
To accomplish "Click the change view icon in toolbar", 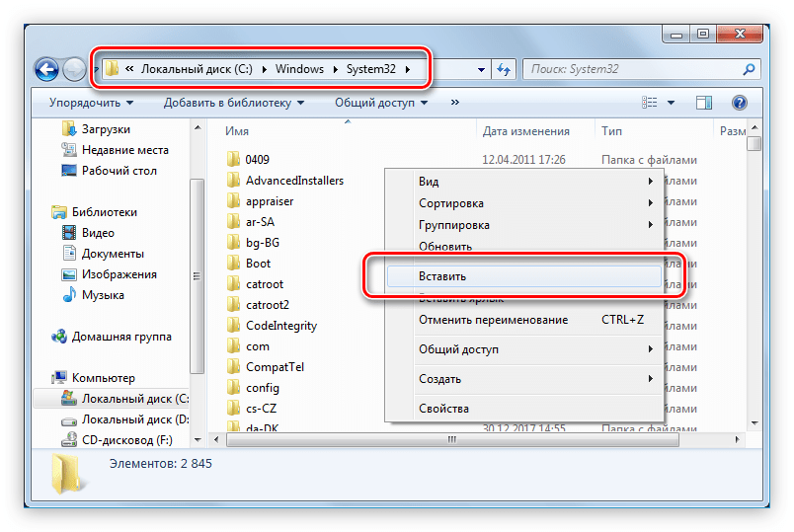I will click(x=650, y=103).
